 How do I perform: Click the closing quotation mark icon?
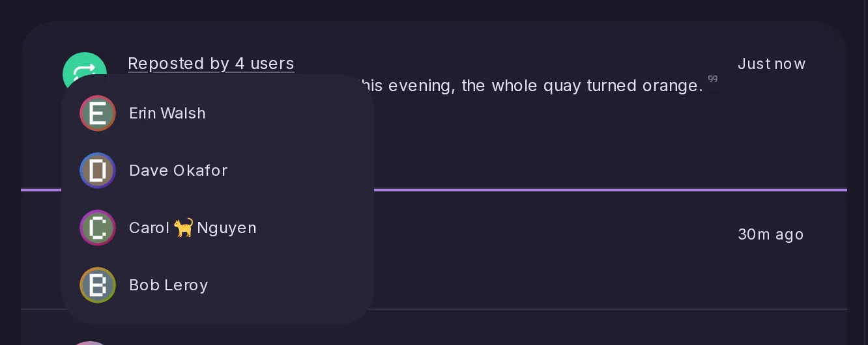coord(713,79)
